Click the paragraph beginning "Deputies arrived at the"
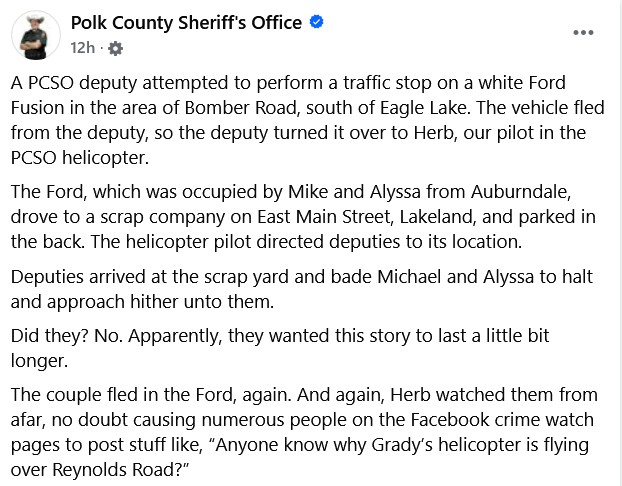This screenshot has height=486, width=622. pyautogui.click(x=301, y=289)
